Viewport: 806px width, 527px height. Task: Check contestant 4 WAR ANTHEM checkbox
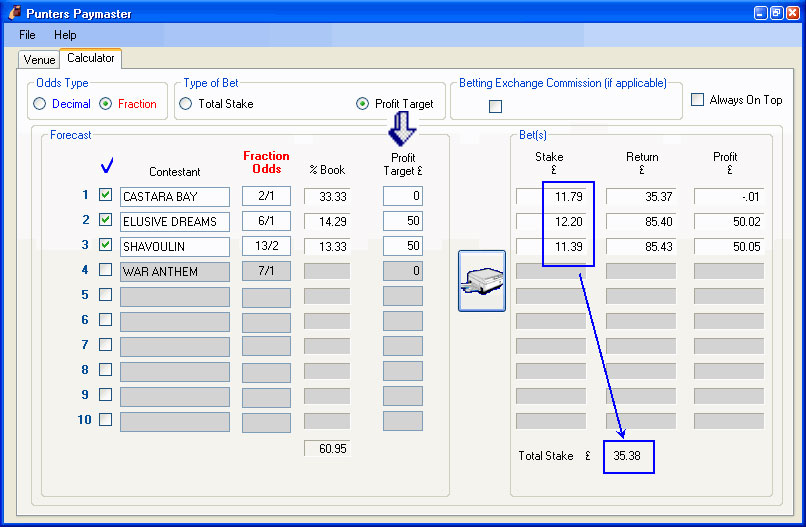pos(105,269)
